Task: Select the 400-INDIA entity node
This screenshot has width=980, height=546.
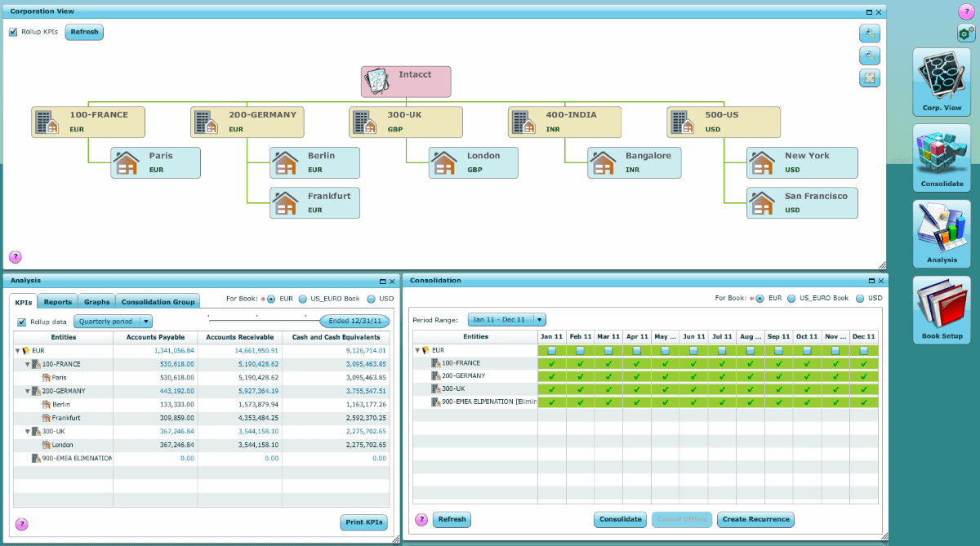Action: [x=564, y=122]
